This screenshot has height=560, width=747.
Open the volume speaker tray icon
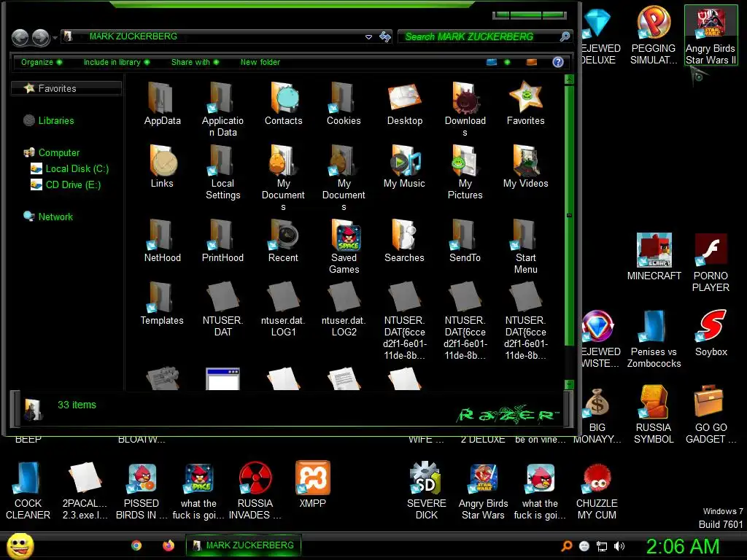click(x=619, y=546)
